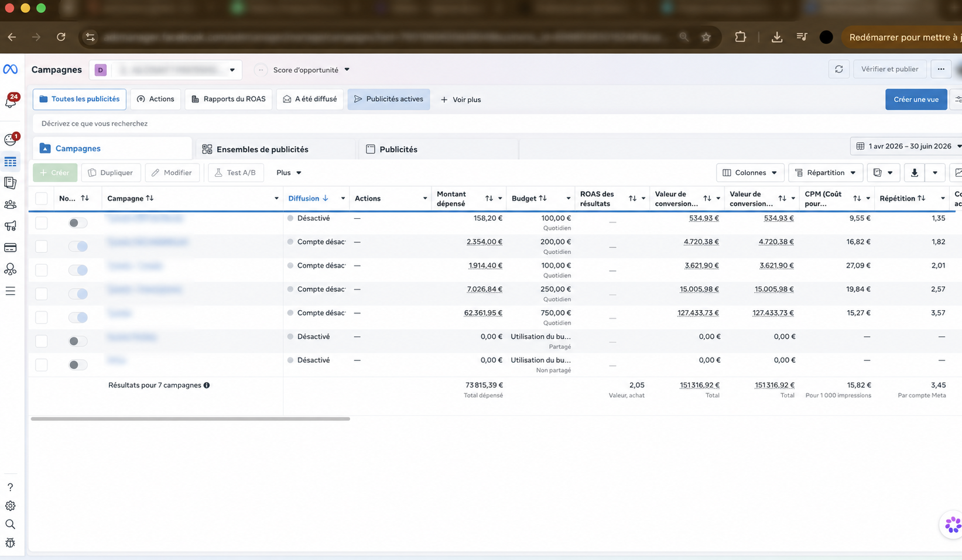
Task: Select checkbox for the 62.361,95 € campaign row
Action: point(42,317)
